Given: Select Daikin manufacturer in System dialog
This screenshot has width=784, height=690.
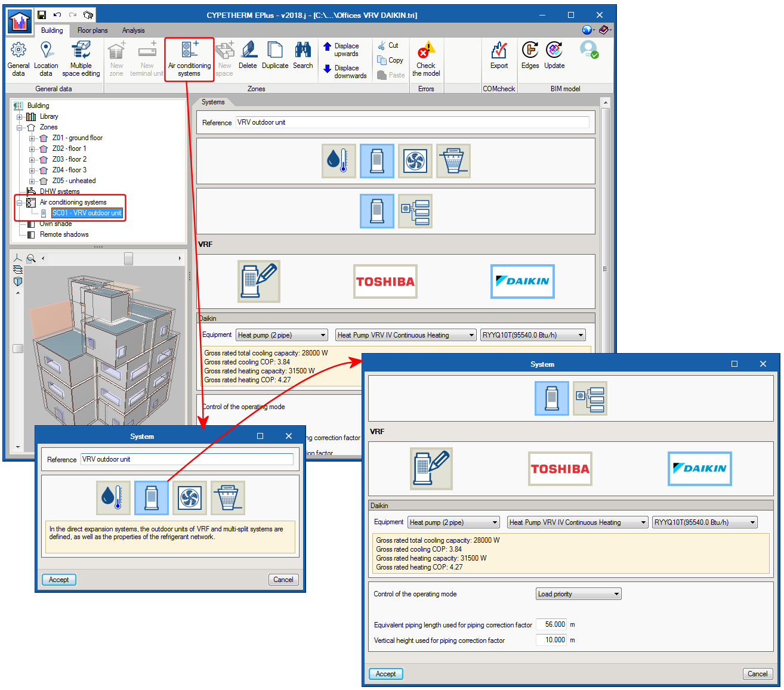Looking at the screenshot, I should [x=699, y=469].
